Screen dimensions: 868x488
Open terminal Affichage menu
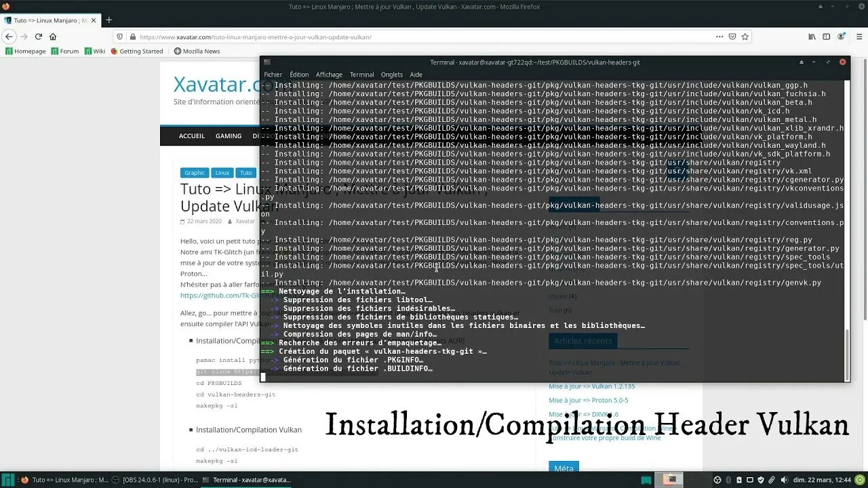329,75
